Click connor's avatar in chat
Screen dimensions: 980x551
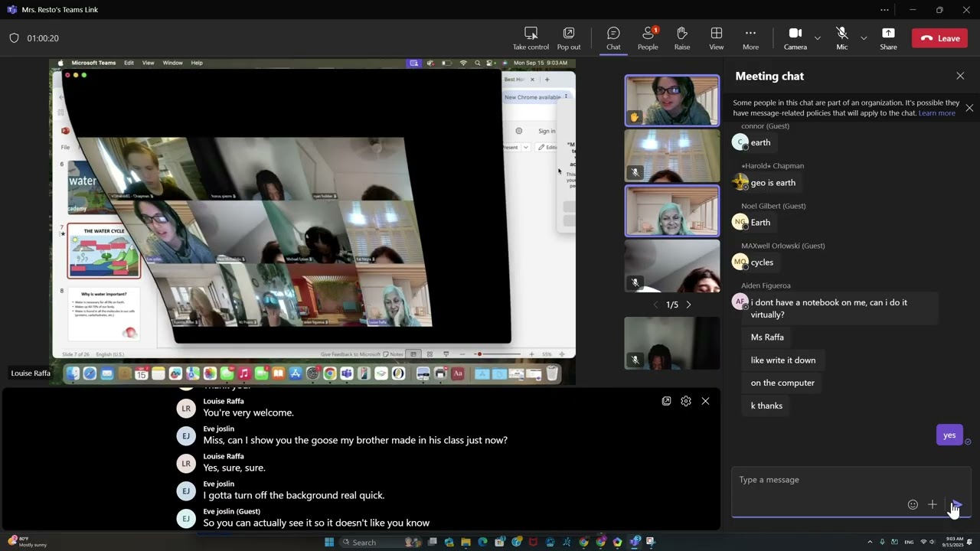[740, 142]
